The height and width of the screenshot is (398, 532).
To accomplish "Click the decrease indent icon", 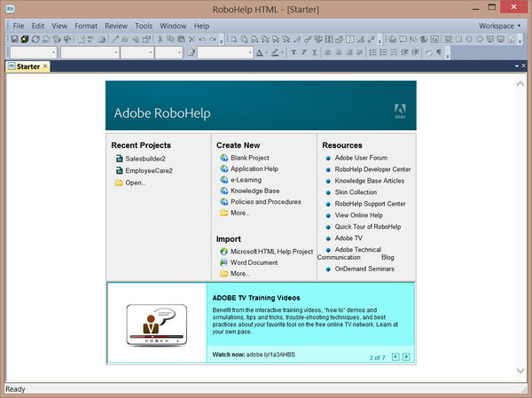I will [x=404, y=52].
